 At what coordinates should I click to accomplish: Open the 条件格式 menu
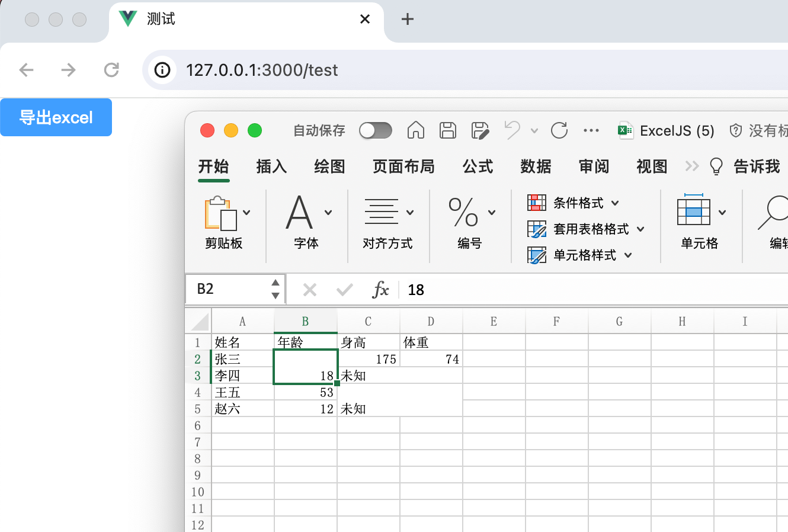pyautogui.click(x=574, y=203)
